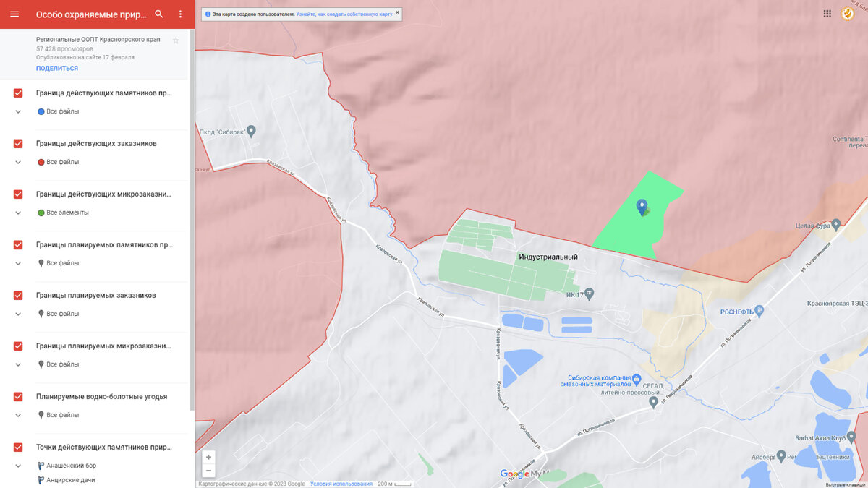This screenshot has height=488, width=868.
Task: Click the Целая фура map pin
Action: click(835, 225)
